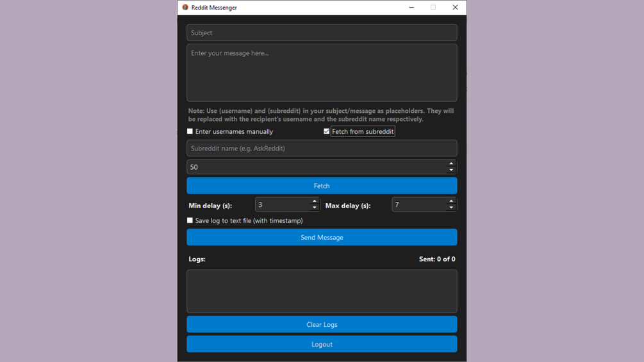Minimize the Reddit Messenger window
This screenshot has width=644, height=362.
coord(411,8)
